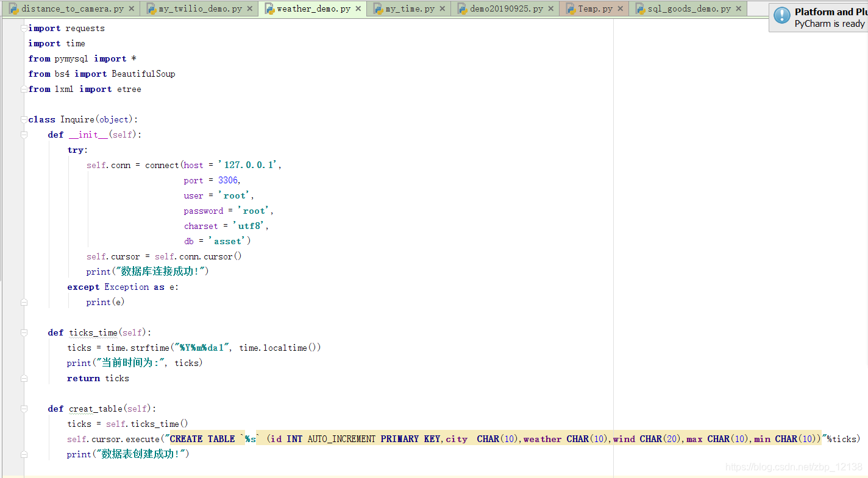Image resolution: width=868 pixels, height=478 pixels.
Task: Click the port value 3306
Action: coord(228,180)
